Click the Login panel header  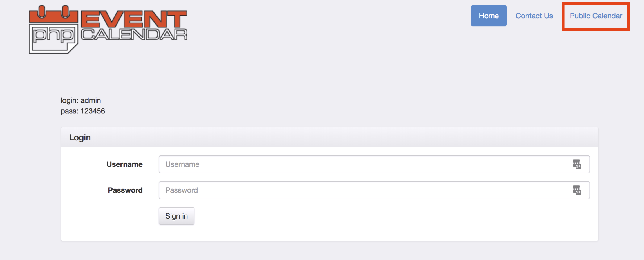point(329,137)
